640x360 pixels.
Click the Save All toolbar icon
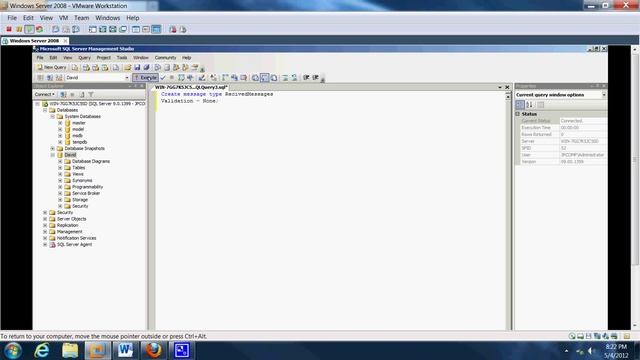147,67
